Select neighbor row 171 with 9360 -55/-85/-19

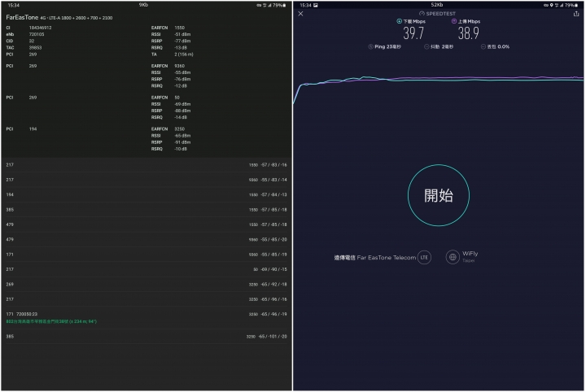point(146,255)
